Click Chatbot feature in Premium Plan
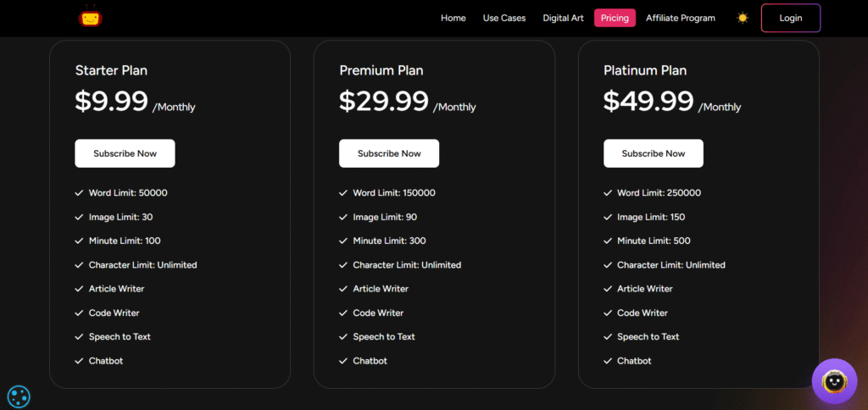This screenshot has width=868, height=410. [x=370, y=361]
